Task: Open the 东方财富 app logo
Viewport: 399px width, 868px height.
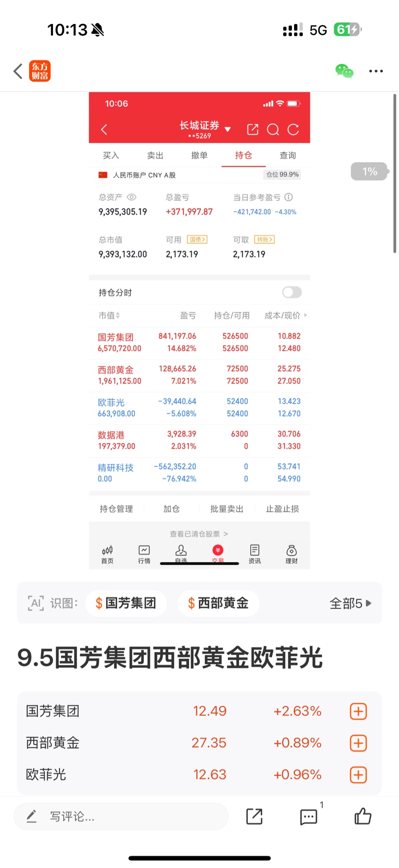Action: point(40,71)
